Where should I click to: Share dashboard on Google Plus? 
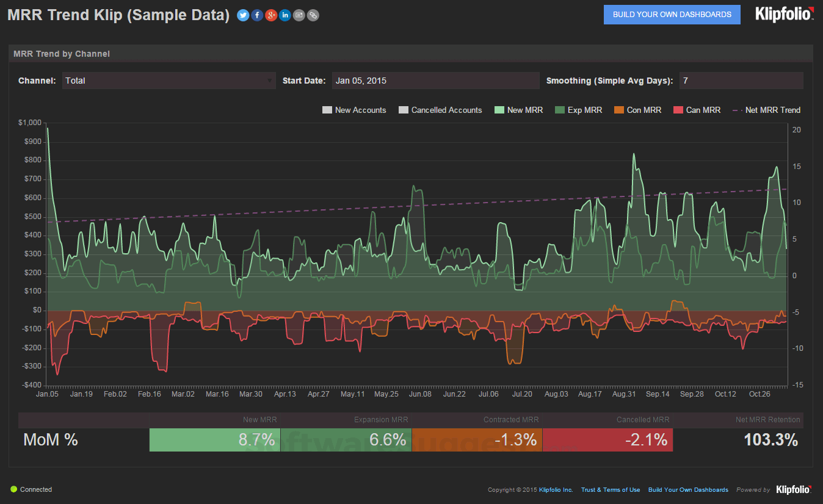[x=271, y=15]
